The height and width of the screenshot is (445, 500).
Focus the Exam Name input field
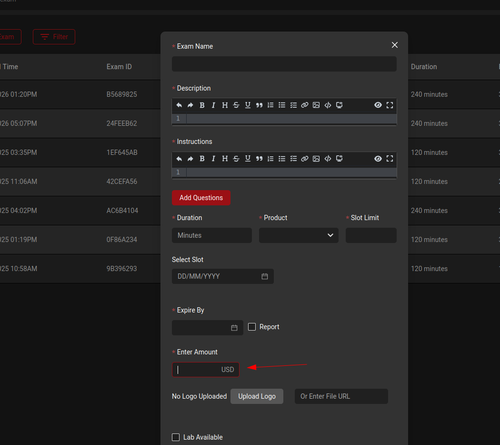(x=284, y=64)
